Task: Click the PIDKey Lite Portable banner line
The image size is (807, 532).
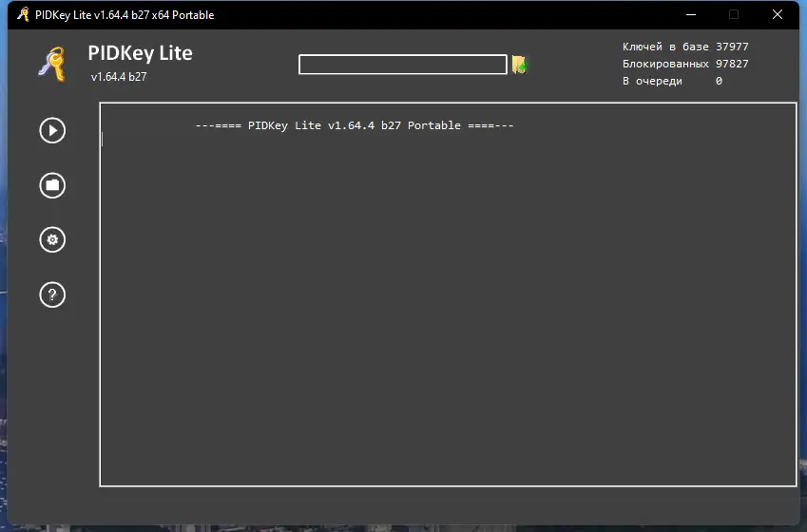Action: click(355, 125)
